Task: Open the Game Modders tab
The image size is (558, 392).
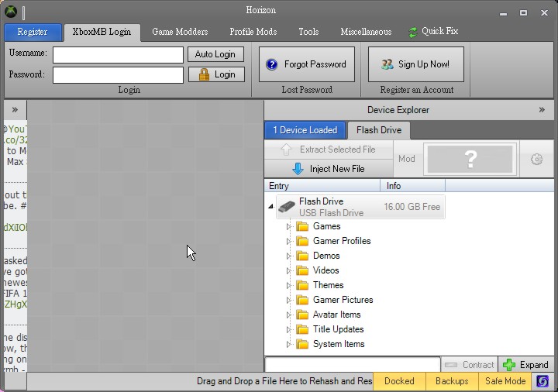Action: point(180,32)
